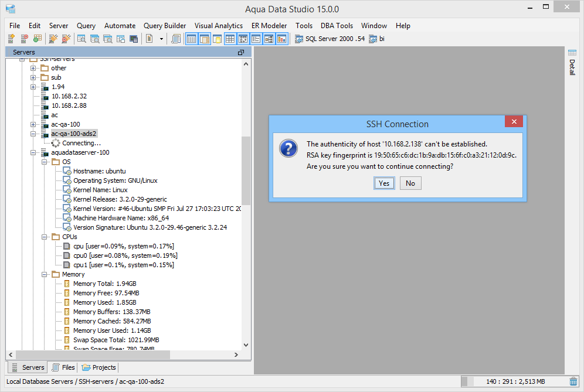Click the memory usage bar in status bar
Viewport: 584px width, 392px height.
(x=513, y=381)
